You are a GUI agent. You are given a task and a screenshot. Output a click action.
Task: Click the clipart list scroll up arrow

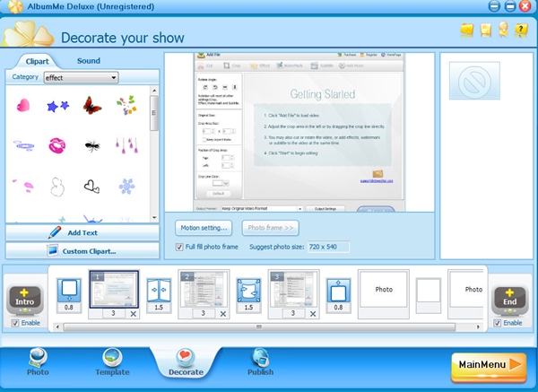tap(154, 91)
